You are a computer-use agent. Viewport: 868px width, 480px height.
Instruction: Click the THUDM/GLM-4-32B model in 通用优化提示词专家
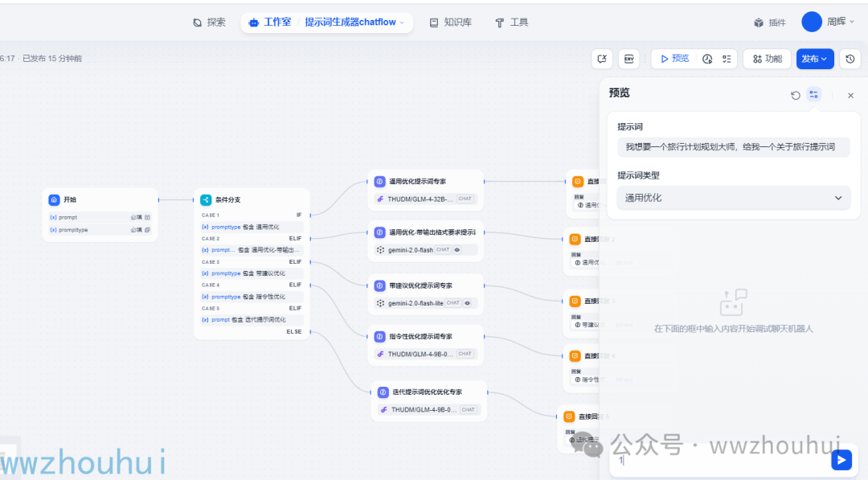pos(420,199)
